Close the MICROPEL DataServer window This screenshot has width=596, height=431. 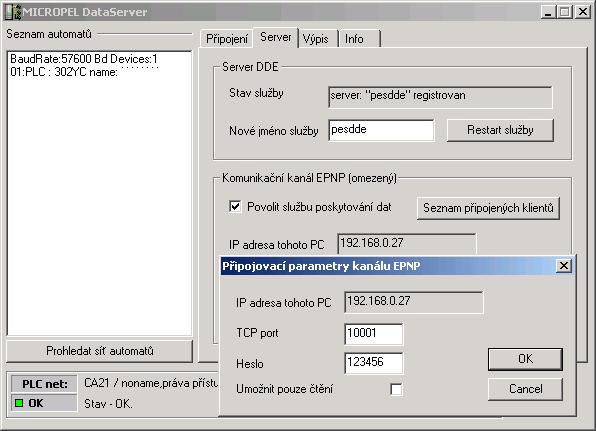pos(583,12)
